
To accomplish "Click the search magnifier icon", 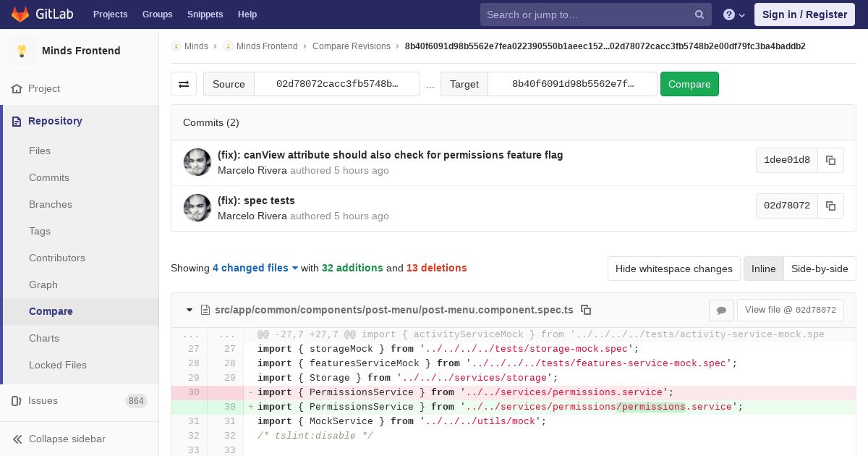I will [699, 14].
